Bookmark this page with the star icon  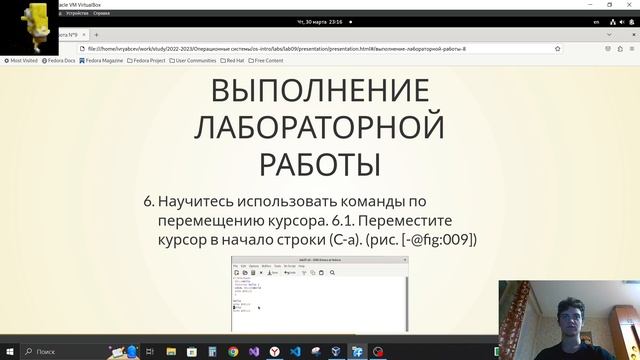(x=558, y=49)
